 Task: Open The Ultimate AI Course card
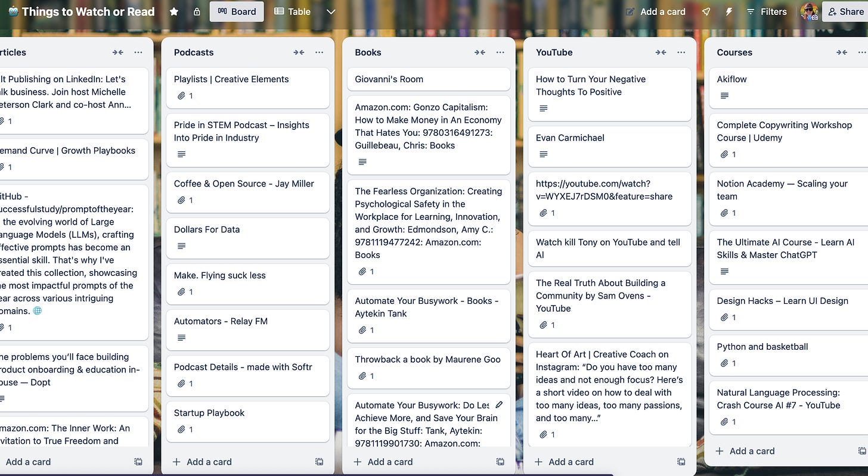click(x=789, y=257)
